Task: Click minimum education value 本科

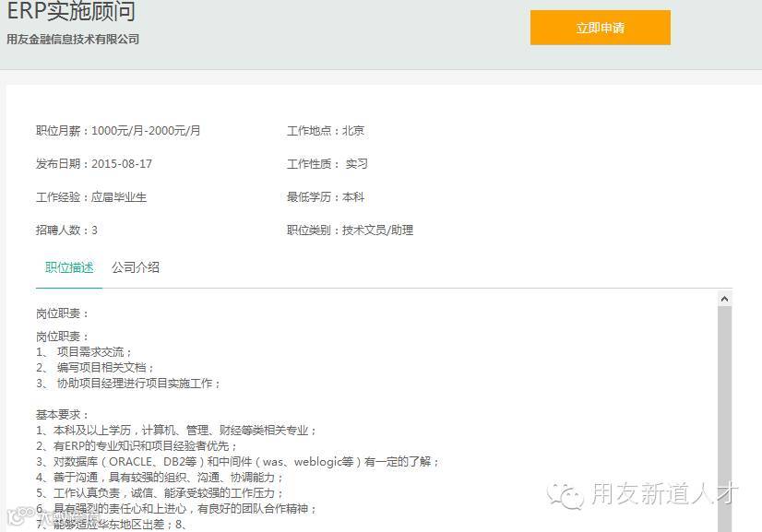Action: [x=352, y=197]
